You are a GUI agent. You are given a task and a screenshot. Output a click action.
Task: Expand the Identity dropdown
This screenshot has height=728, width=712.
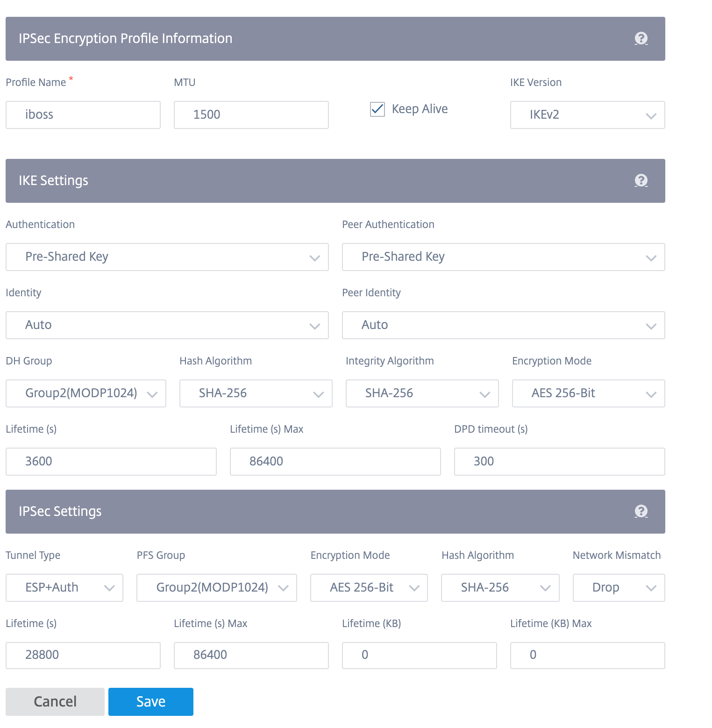coord(167,325)
